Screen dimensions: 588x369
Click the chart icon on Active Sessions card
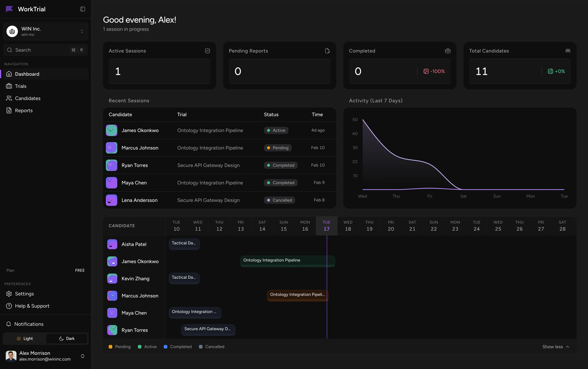[x=207, y=51]
